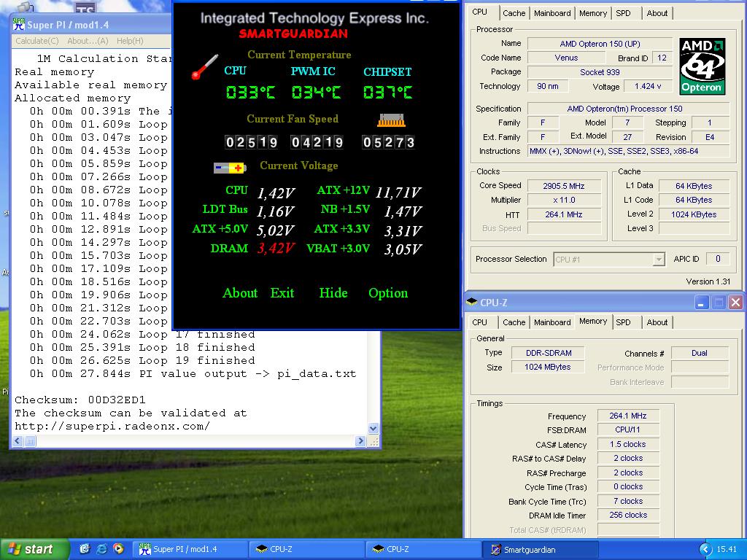Click the fan speed 05273 counter

tap(388, 142)
